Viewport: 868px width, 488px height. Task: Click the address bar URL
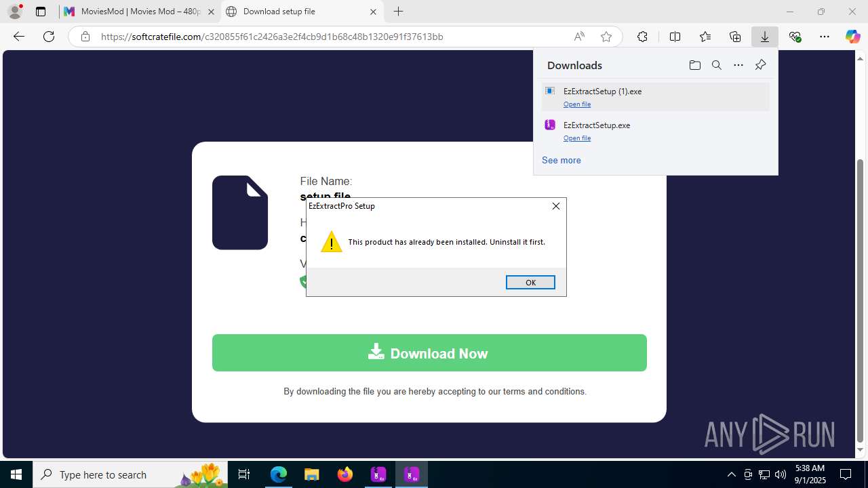tap(272, 37)
